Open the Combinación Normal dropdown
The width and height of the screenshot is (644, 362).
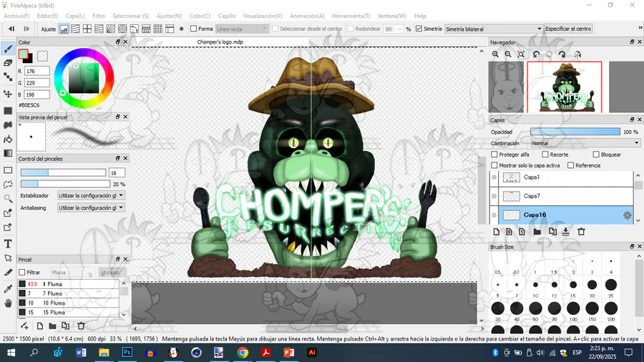[585, 143]
